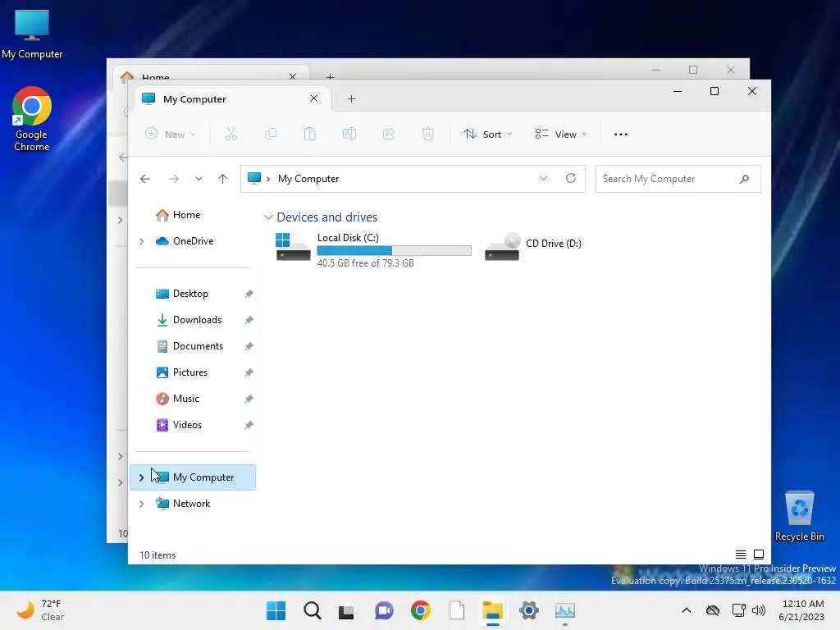The height and width of the screenshot is (630, 840).
Task: Expand the Network tree node
Action: click(x=141, y=504)
